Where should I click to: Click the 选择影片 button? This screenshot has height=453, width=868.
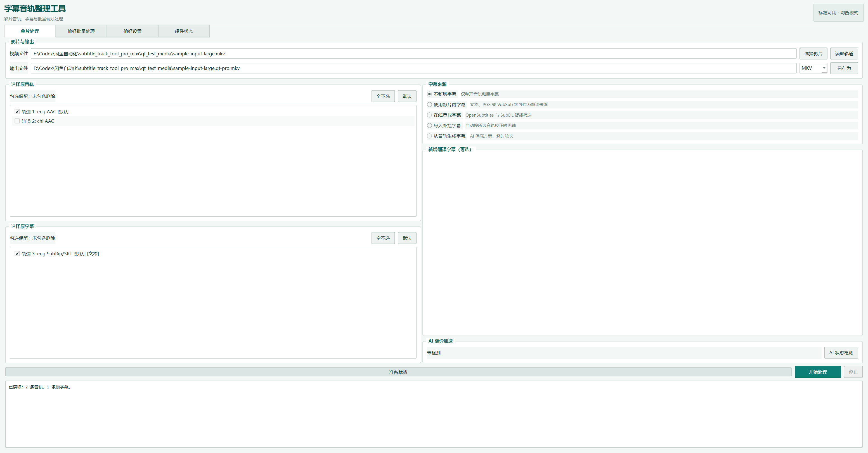pos(813,54)
